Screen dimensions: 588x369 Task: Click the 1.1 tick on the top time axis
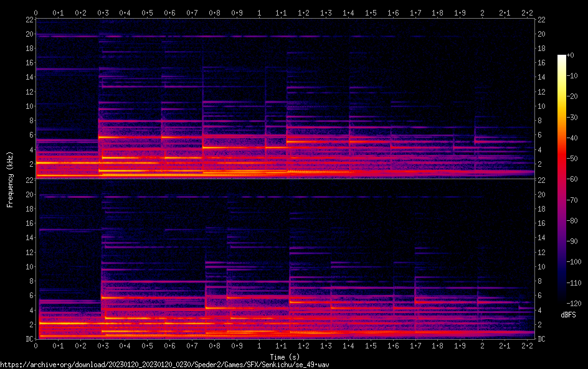(x=281, y=12)
